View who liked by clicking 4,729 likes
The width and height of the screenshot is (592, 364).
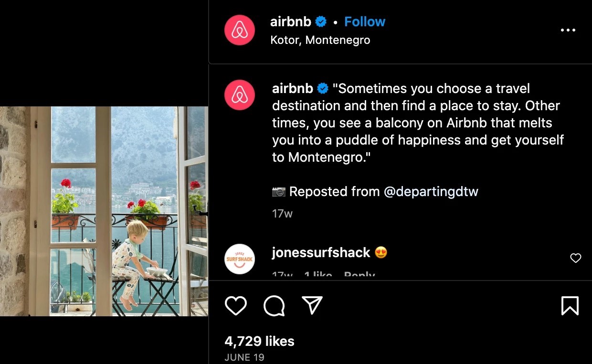click(259, 341)
